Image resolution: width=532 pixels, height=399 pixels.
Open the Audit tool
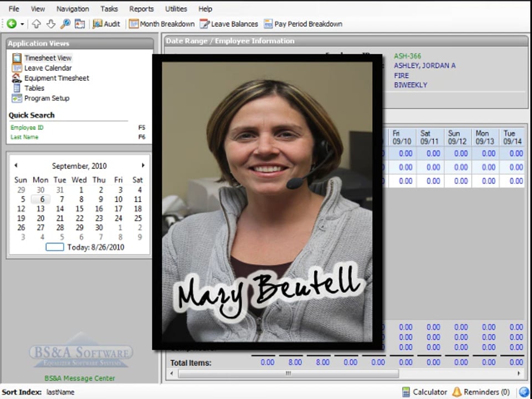pyautogui.click(x=106, y=24)
